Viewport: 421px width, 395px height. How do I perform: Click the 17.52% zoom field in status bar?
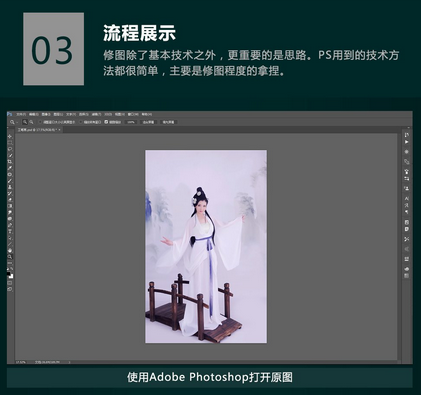pyautogui.click(x=21, y=362)
